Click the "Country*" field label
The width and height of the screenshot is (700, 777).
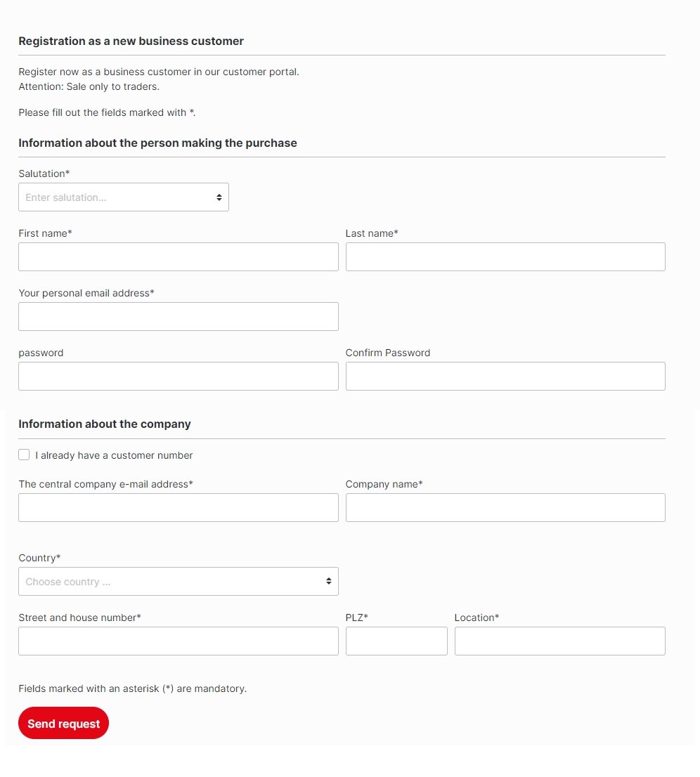[39, 558]
